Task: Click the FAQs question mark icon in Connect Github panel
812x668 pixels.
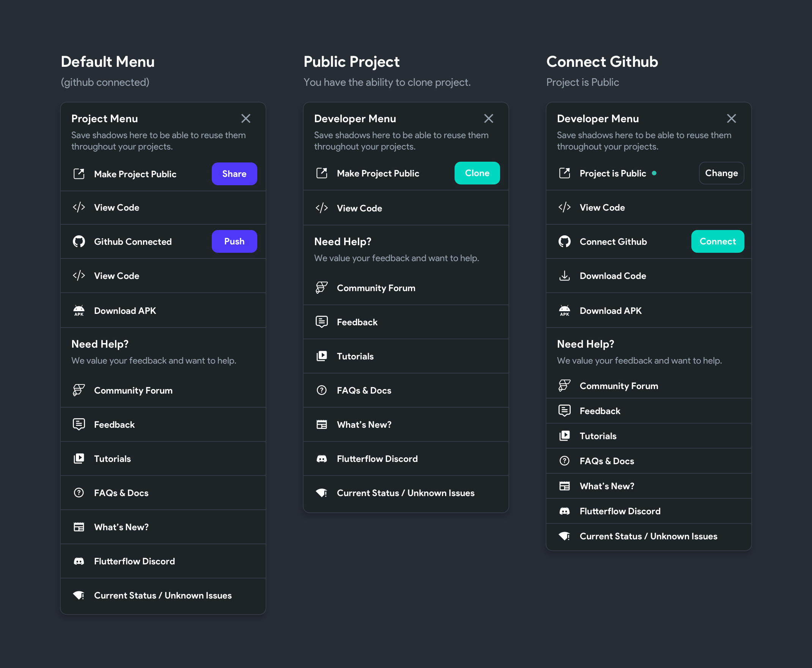Action: click(564, 461)
